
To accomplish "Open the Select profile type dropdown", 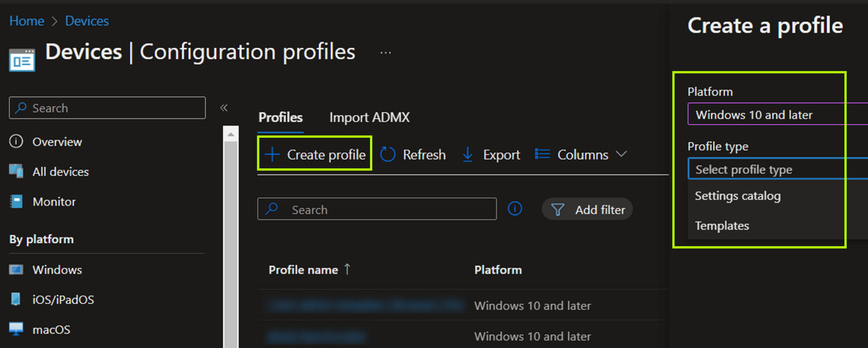I will [778, 169].
